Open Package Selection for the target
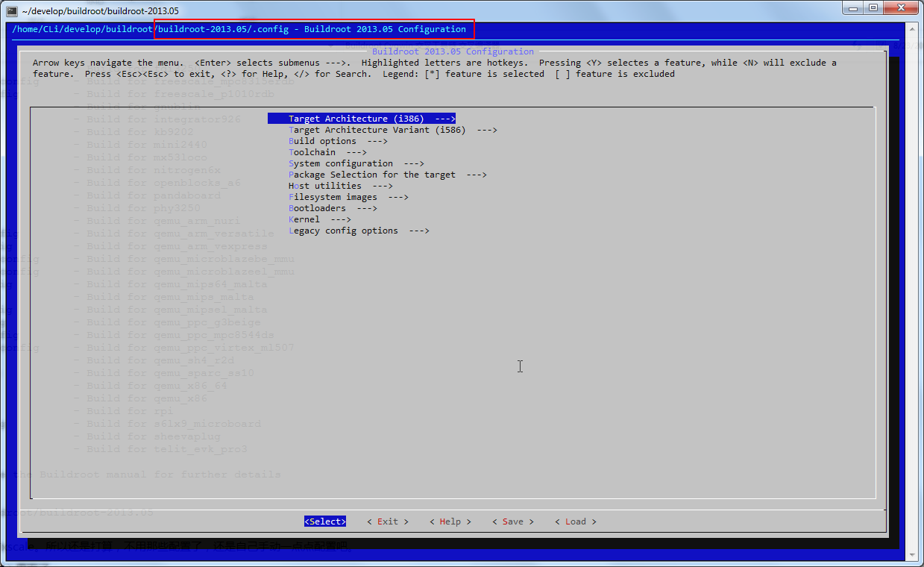 coord(388,175)
